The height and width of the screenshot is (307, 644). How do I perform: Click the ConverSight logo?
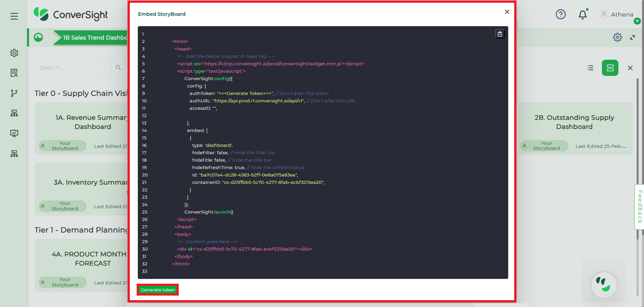tap(71, 14)
